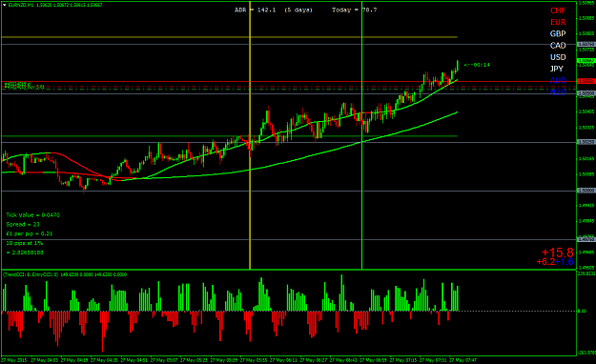Click the 27 May 04:03 time axis label

point(44,360)
